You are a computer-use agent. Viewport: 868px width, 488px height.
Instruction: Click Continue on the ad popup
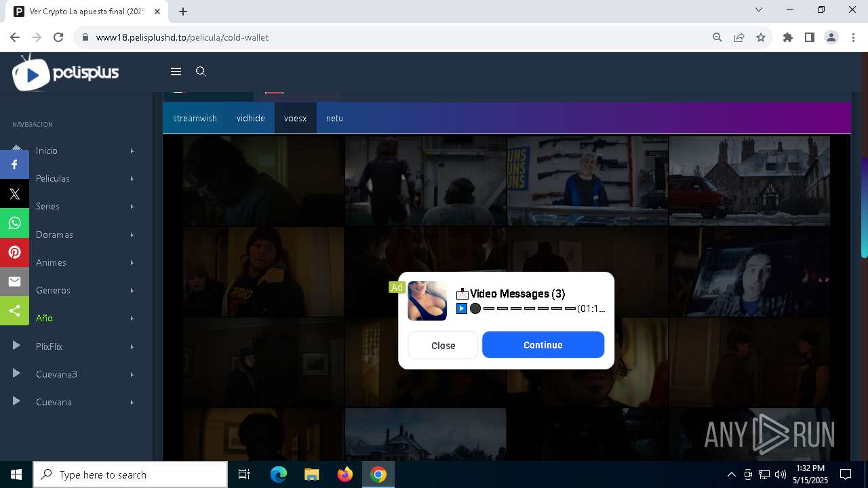(543, 345)
